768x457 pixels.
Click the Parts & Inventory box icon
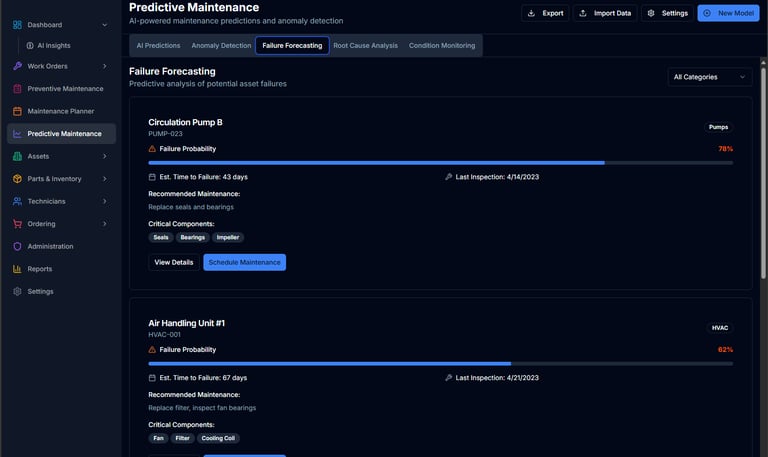[x=18, y=179]
